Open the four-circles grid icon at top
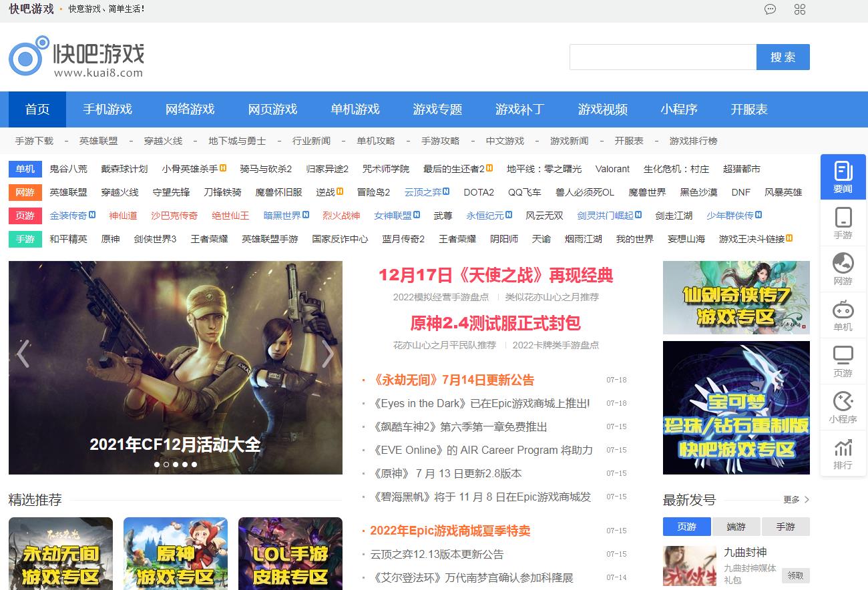The image size is (868, 590). 800,9
